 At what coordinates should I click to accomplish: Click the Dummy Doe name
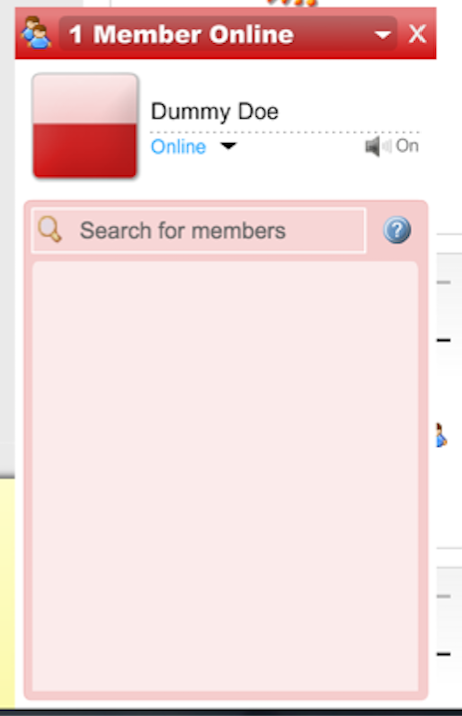click(215, 111)
